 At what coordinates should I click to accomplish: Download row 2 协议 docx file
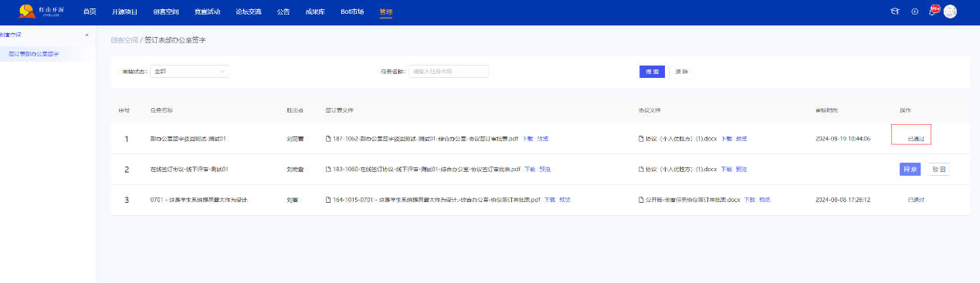click(x=726, y=169)
